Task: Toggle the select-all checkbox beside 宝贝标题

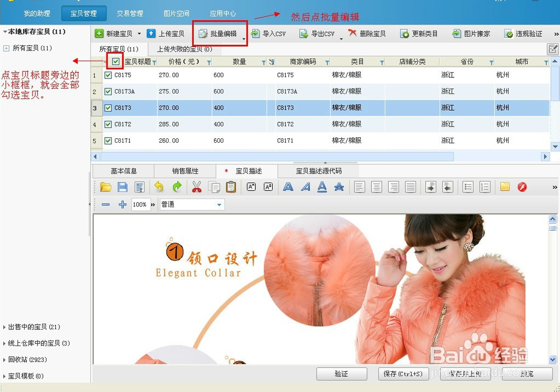Action: click(x=115, y=62)
